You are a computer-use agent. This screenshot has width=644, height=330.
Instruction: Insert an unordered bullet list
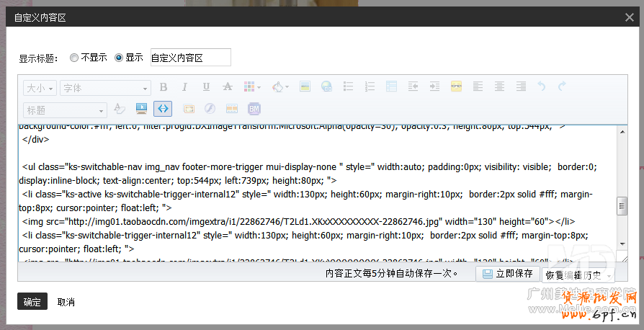[x=349, y=87]
